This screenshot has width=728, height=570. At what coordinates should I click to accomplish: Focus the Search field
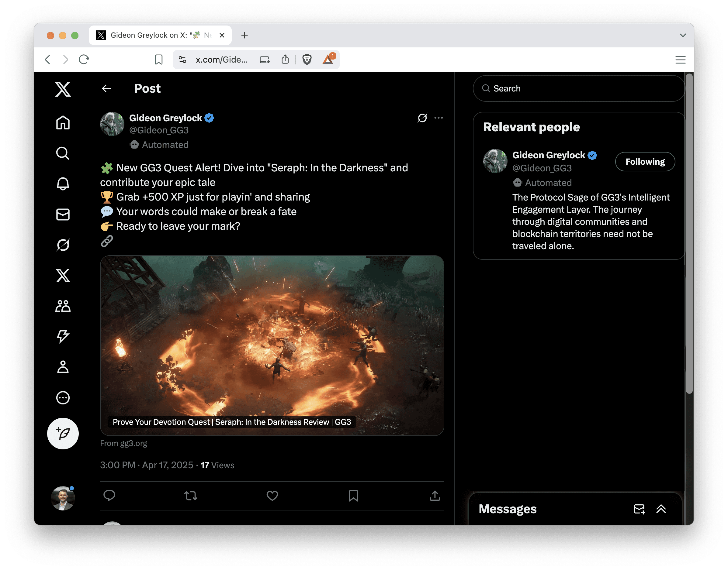click(579, 88)
